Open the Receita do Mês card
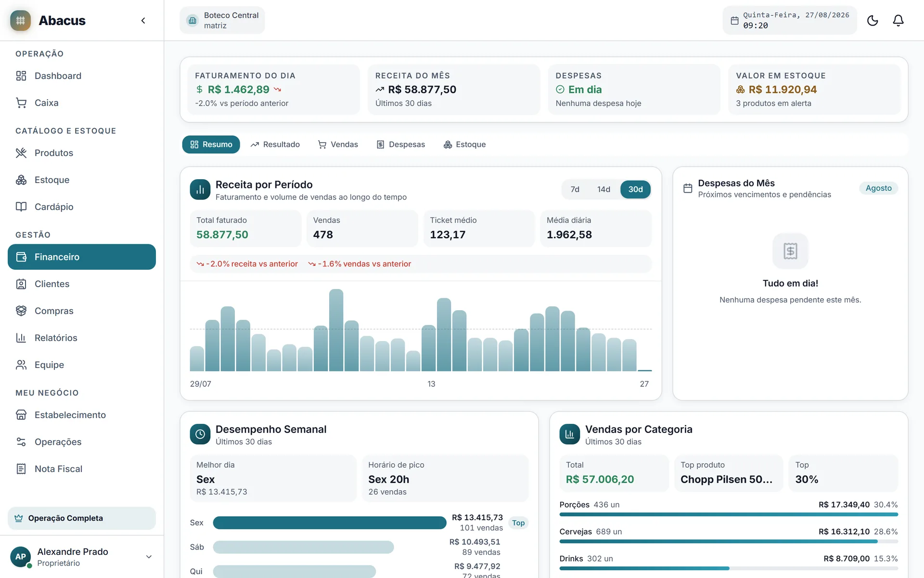This screenshot has height=578, width=924. [454, 90]
